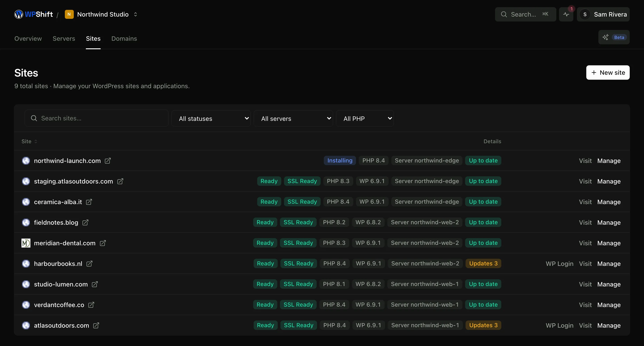Open fieldnotes.blog external link icon
This screenshot has height=346, width=644.
(85, 222)
